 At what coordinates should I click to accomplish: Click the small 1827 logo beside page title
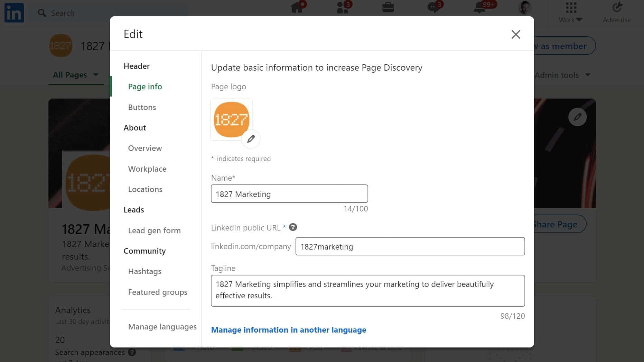click(x=60, y=45)
